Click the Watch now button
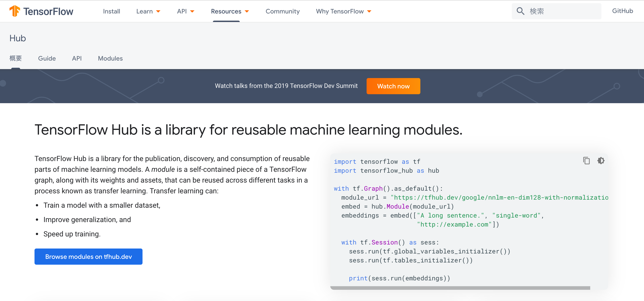The image size is (644, 301). [x=393, y=86]
